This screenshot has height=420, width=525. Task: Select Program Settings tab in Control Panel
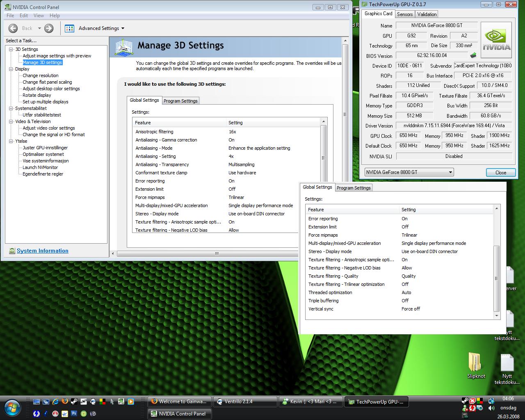coord(180,101)
